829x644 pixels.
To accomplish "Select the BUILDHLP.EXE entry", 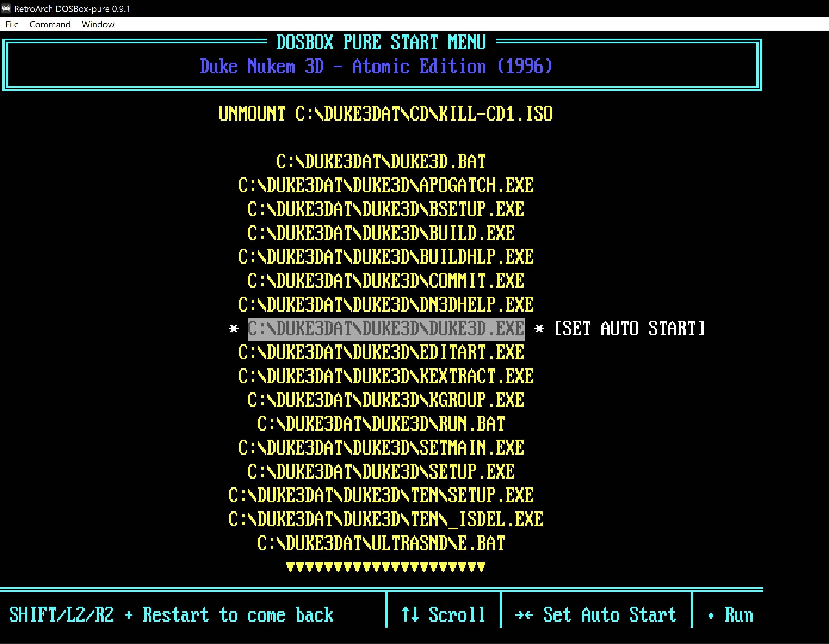I will [x=386, y=257].
